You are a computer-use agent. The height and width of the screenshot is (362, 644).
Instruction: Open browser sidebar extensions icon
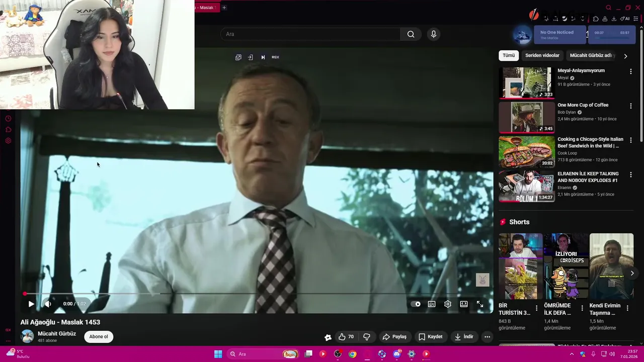coord(8,130)
